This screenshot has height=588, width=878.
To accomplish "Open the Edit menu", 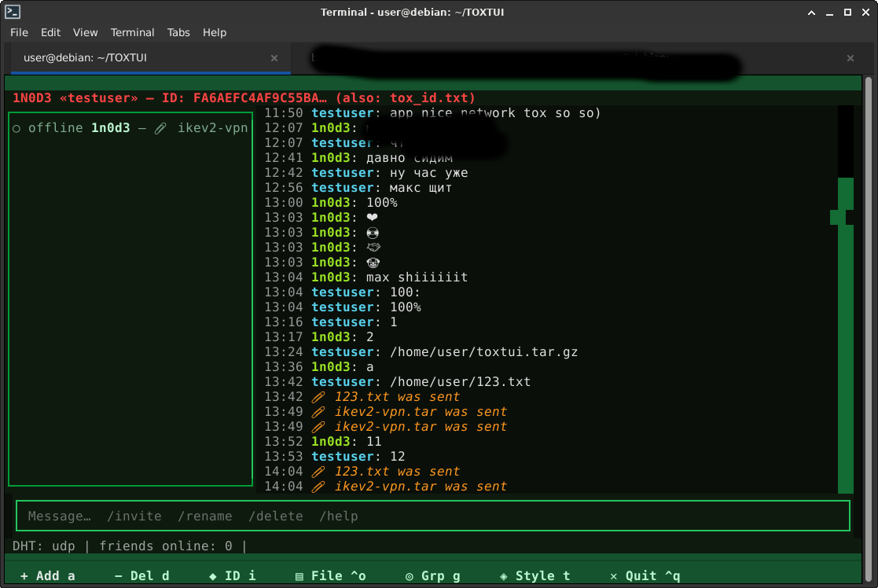I will (x=50, y=32).
